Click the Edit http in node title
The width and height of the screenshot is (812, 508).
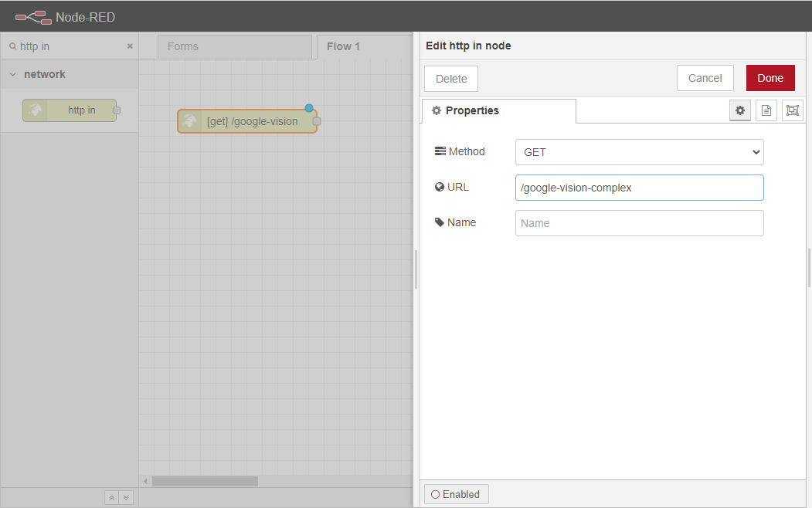(468, 46)
